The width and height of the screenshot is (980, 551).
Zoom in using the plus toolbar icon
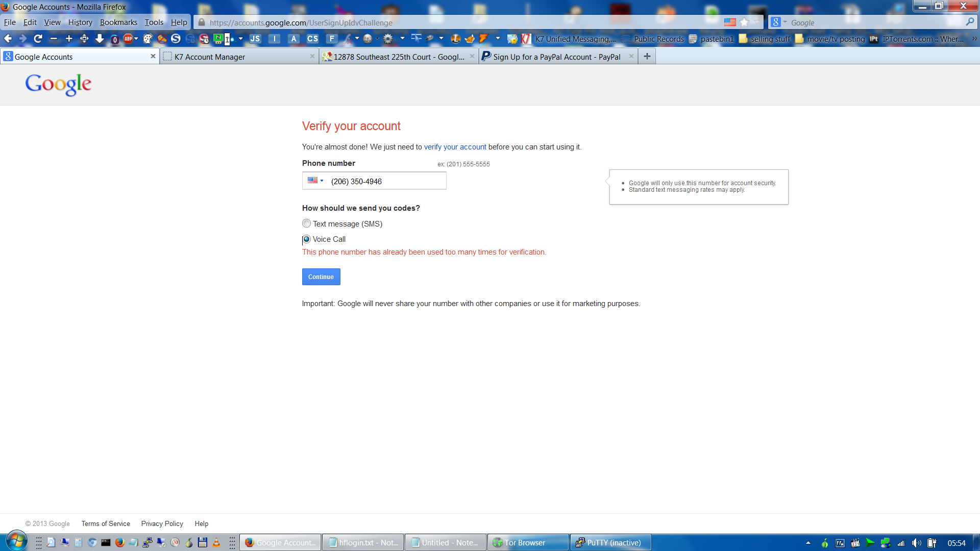pyautogui.click(x=69, y=39)
